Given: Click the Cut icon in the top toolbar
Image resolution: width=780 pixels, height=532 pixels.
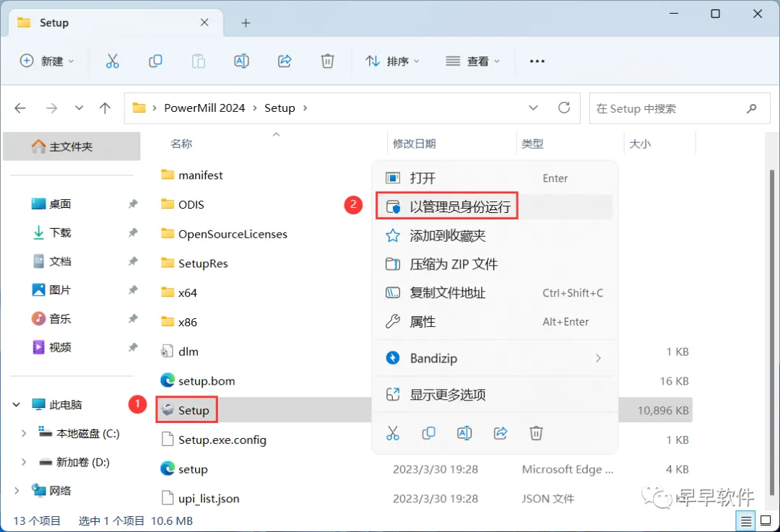Looking at the screenshot, I should click(113, 61).
